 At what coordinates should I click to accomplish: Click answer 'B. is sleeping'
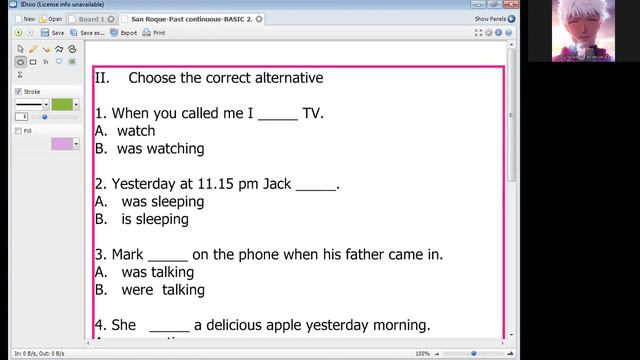(x=142, y=219)
